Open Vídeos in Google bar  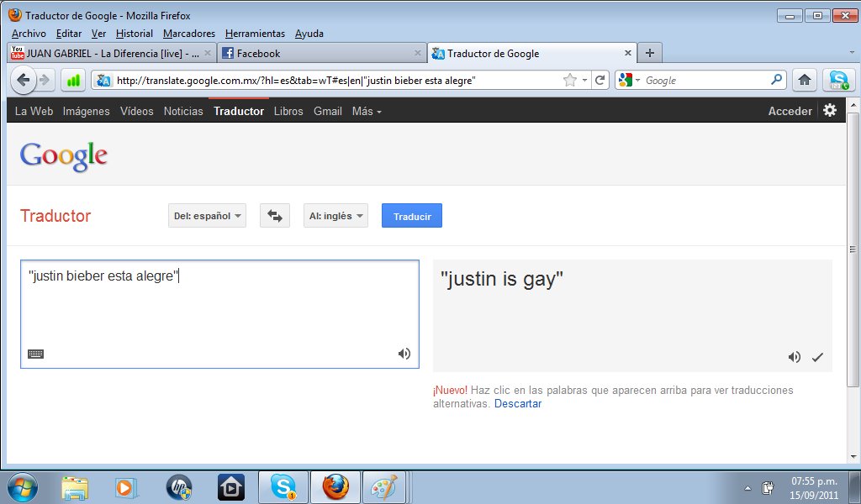tap(137, 111)
